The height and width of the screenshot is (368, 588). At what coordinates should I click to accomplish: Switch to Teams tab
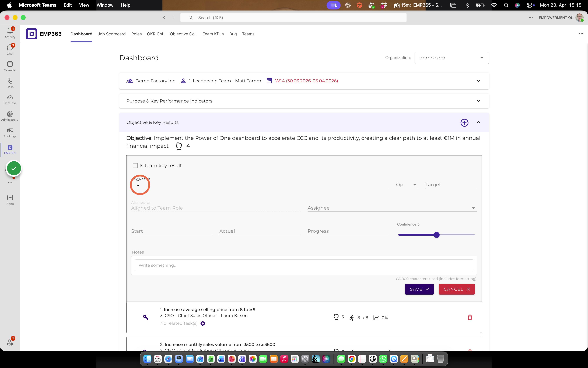pos(248,34)
